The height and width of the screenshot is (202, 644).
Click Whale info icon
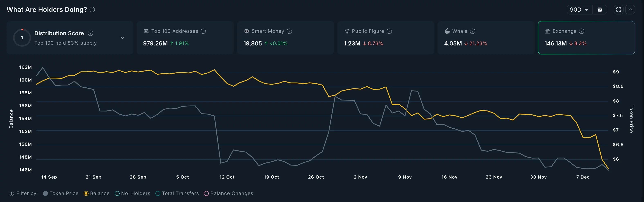pyautogui.click(x=472, y=31)
